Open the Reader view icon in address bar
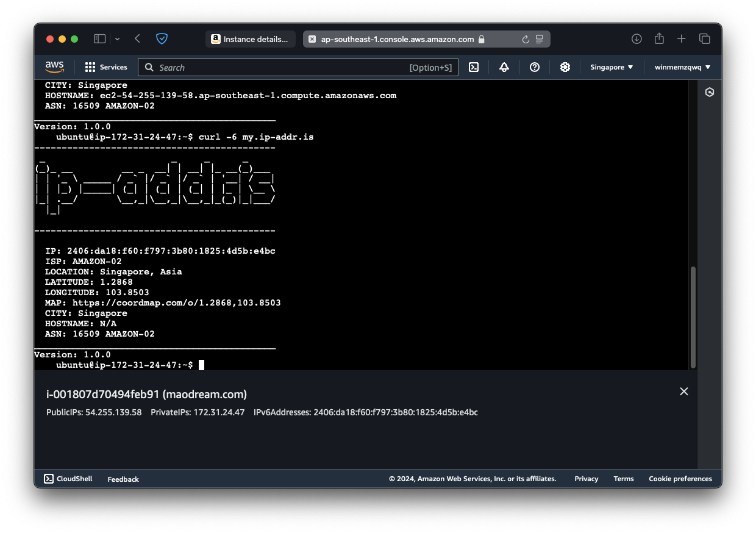The image size is (756, 533). tap(540, 39)
